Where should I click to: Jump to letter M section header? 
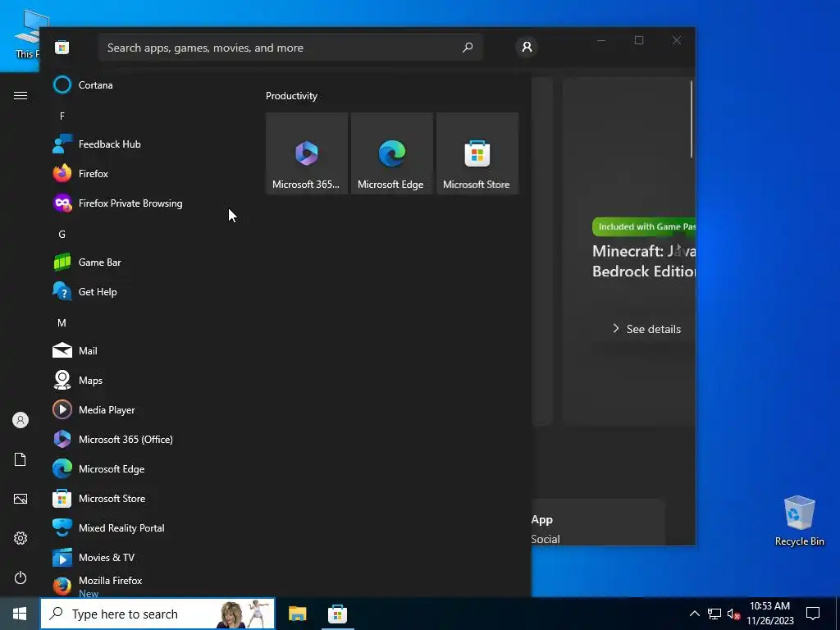click(x=62, y=323)
